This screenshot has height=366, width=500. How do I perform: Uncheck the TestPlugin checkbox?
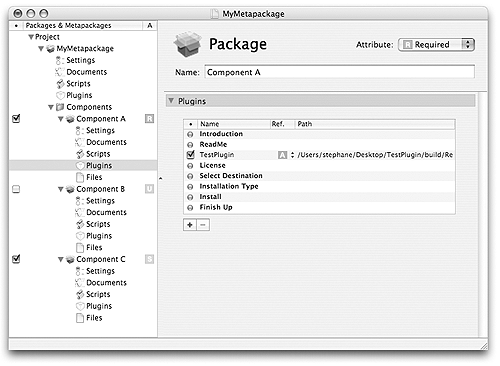click(x=190, y=155)
